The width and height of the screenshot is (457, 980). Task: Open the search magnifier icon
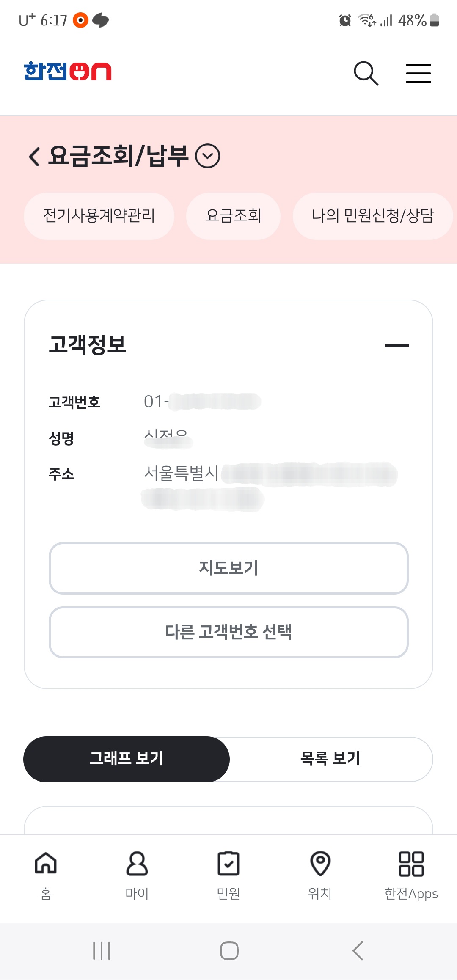[x=366, y=73]
